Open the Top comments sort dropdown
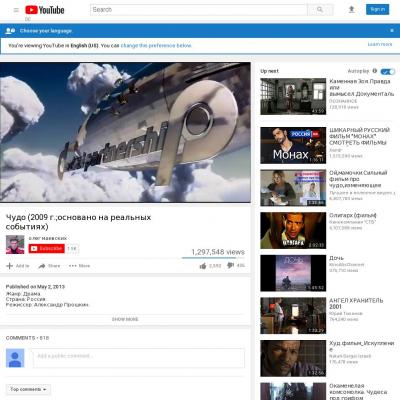400x400 pixels. click(x=28, y=389)
